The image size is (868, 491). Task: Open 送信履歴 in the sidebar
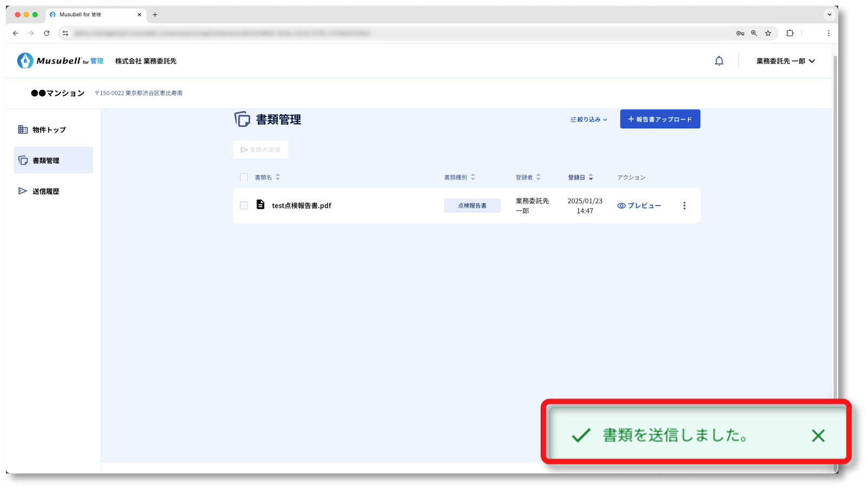[x=45, y=192]
